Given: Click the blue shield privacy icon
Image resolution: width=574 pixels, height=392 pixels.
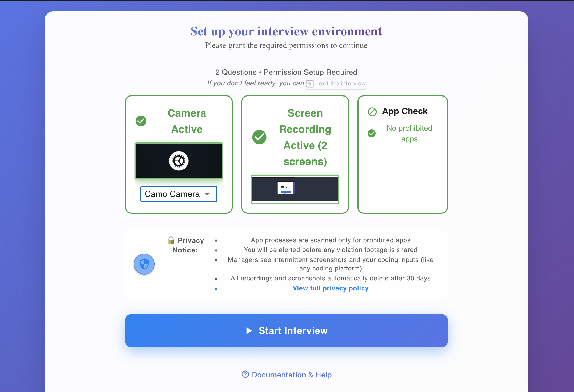Looking at the screenshot, I should pyautogui.click(x=144, y=264).
